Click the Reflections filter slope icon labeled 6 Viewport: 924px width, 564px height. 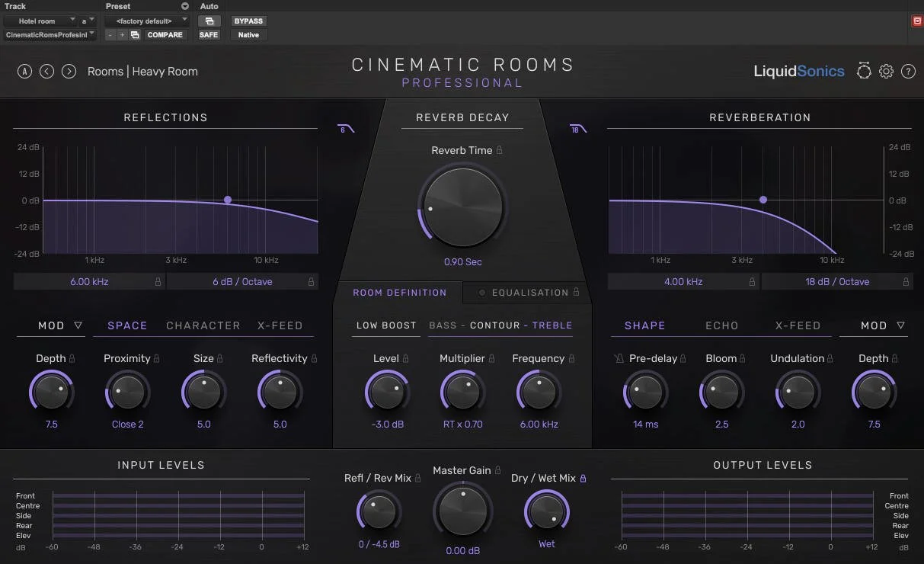point(346,129)
